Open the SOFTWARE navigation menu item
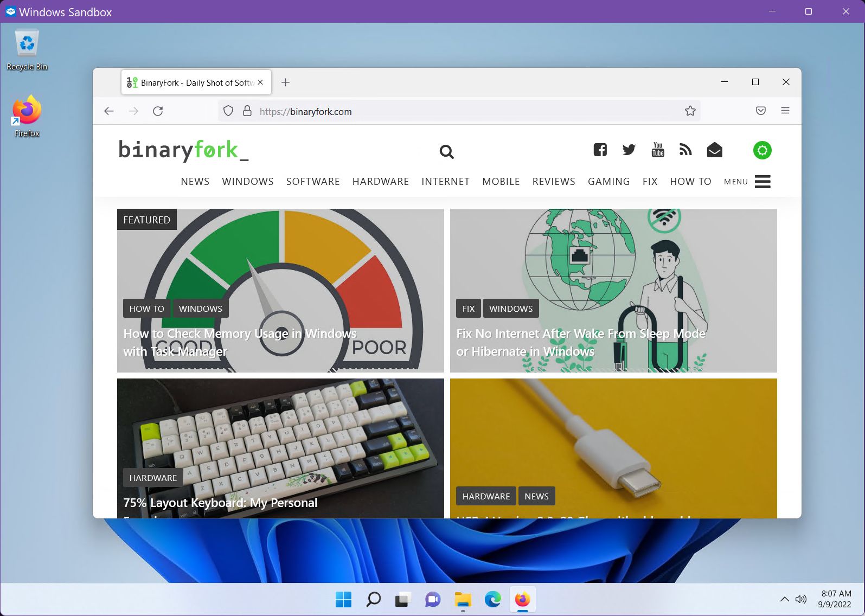The width and height of the screenshot is (865, 616). 313,182
